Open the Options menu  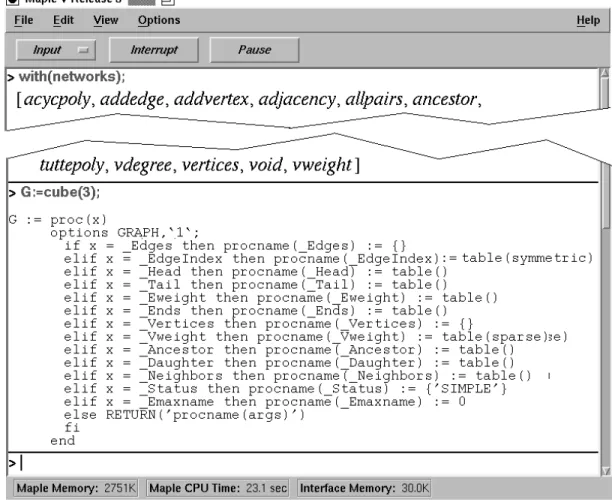[159, 20]
